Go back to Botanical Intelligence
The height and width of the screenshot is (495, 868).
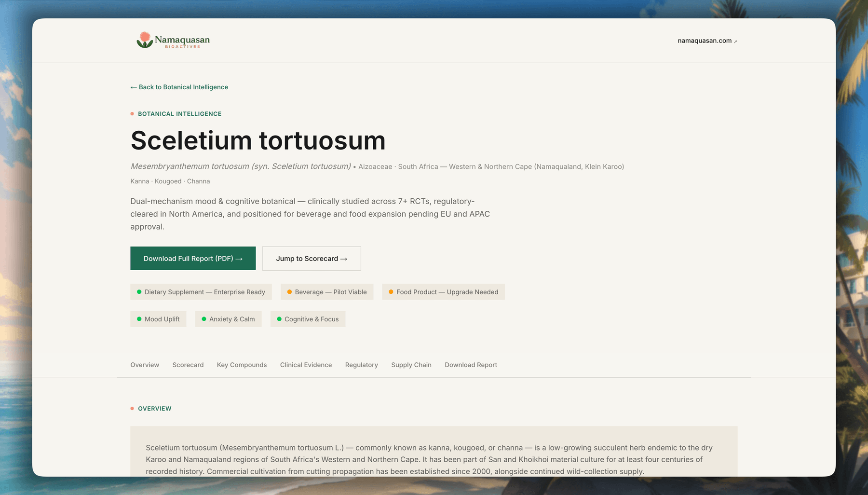pyautogui.click(x=179, y=87)
